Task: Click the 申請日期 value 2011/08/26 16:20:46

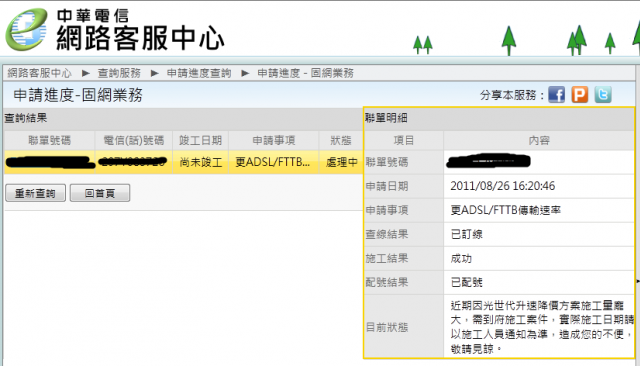Action: (x=502, y=186)
